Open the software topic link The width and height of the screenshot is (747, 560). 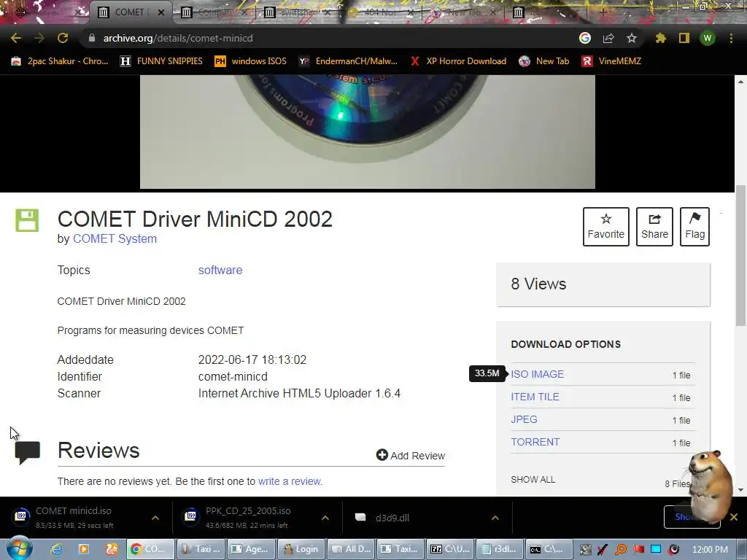click(x=220, y=270)
